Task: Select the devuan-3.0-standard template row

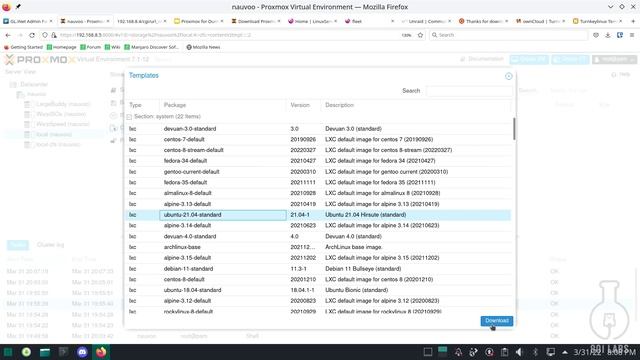Action: pos(318,129)
